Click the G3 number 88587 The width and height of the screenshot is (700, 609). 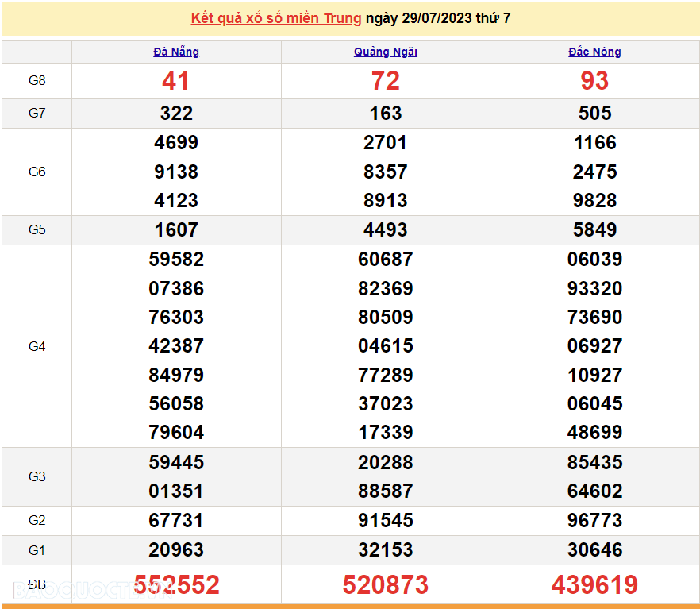pos(385,491)
